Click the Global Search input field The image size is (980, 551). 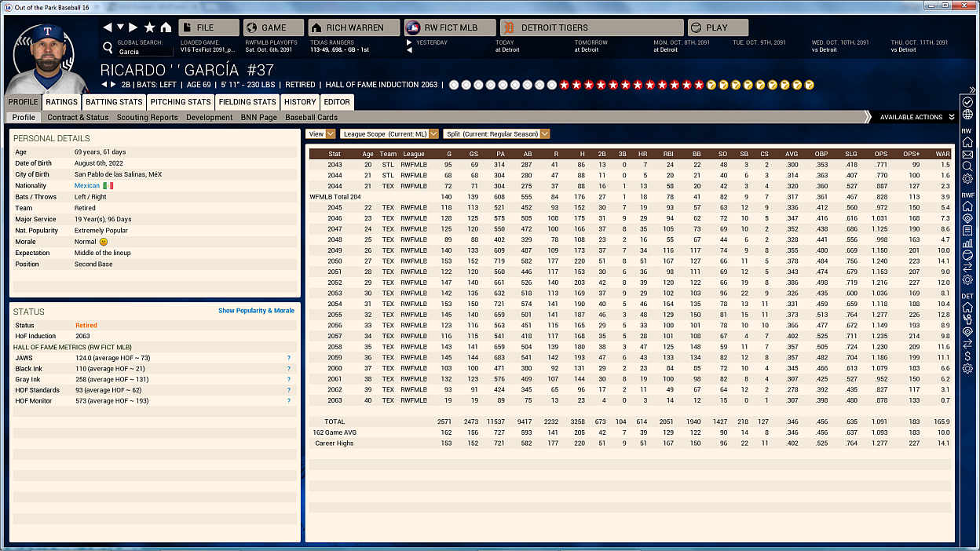coord(144,52)
